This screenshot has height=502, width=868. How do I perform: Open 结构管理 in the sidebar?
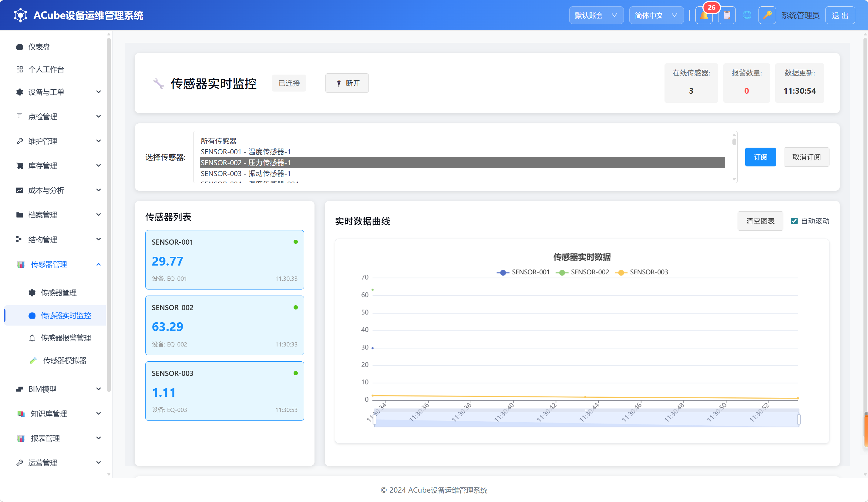point(55,239)
